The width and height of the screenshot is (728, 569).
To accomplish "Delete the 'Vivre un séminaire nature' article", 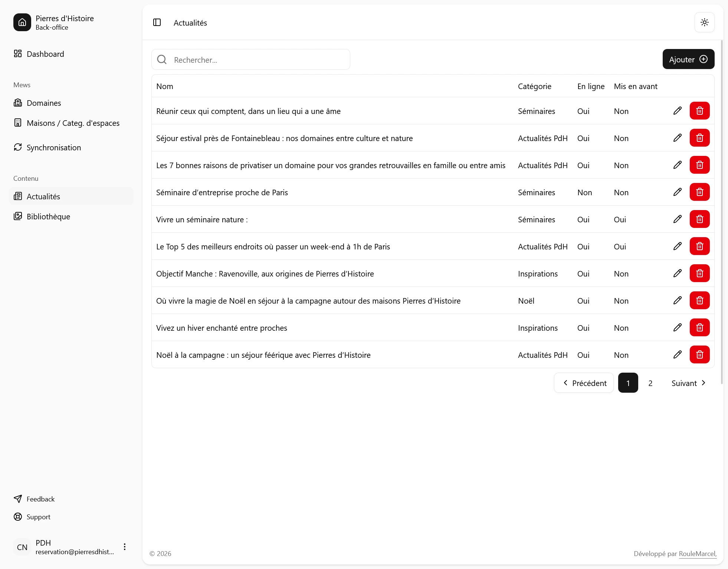I will [699, 219].
